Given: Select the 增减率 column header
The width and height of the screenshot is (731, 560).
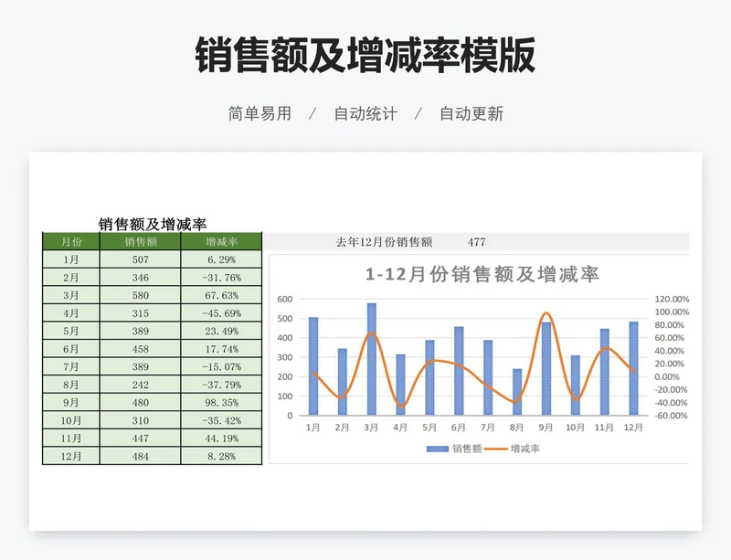Looking at the screenshot, I should coord(221,241).
